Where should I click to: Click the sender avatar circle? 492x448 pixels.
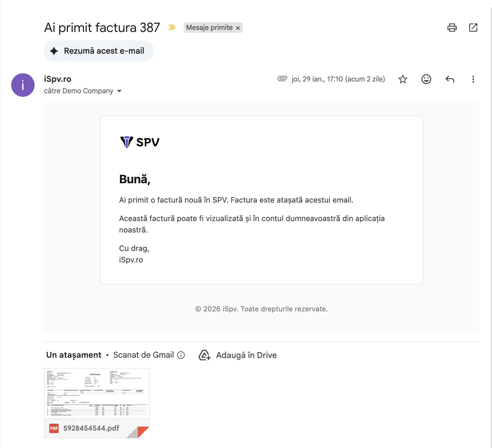pyautogui.click(x=23, y=85)
